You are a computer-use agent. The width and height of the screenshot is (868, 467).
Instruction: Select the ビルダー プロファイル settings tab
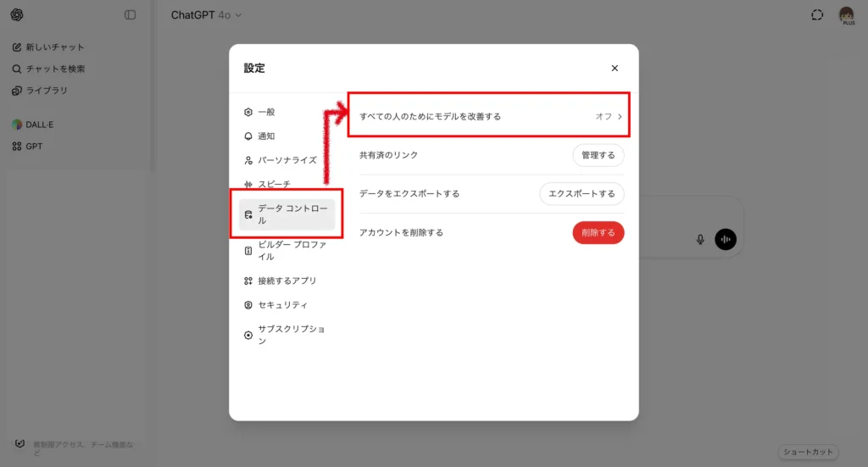coord(287,251)
